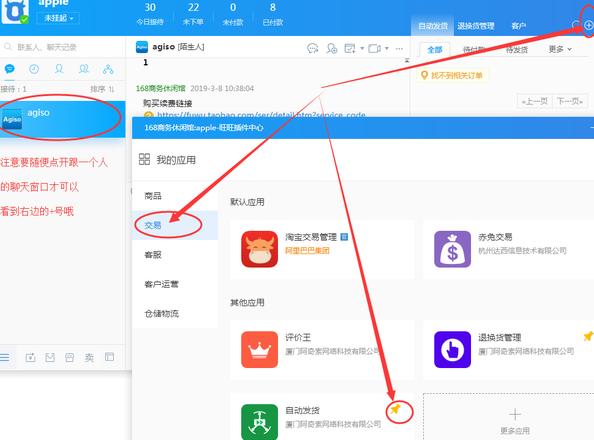The width and height of the screenshot is (594, 440).
Task: Select the 商品 category in plugin center
Action: pyautogui.click(x=153, y=196)
